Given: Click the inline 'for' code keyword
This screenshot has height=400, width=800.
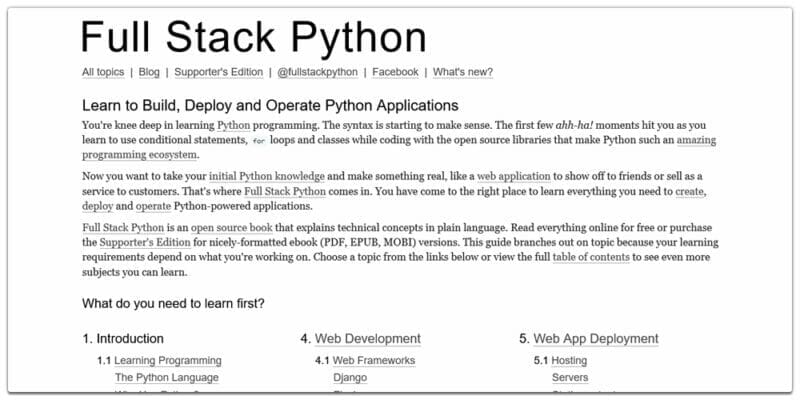Looking at the screenshot, I should pos(259,141).
